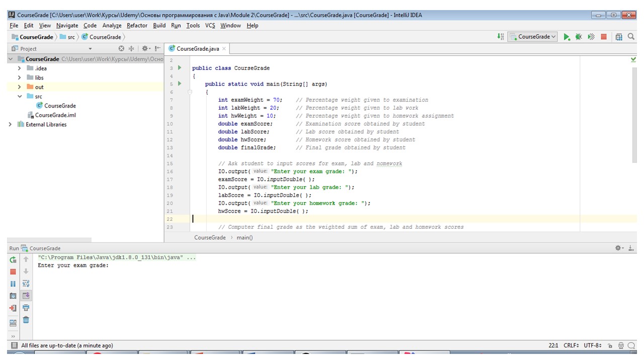Open CourseGrade.iml file in project tree
This screenshot has height=362, width=644.
[x=55, y=115]
